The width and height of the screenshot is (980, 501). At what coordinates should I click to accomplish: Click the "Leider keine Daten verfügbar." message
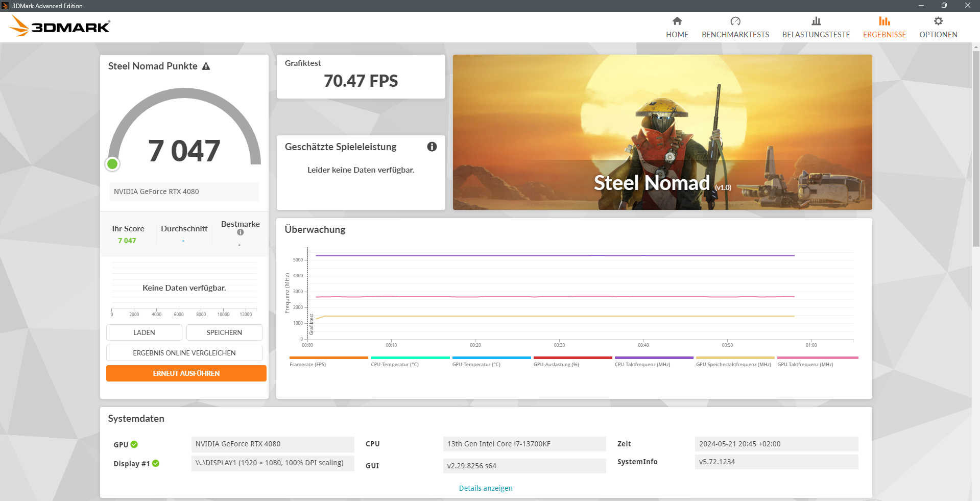361,170
